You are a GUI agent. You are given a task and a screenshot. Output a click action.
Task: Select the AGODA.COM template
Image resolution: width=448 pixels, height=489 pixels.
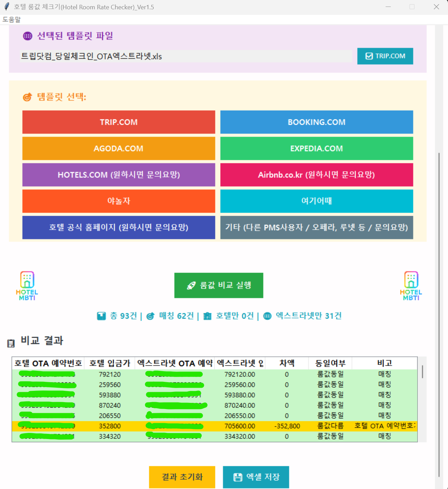click(119, 149)
